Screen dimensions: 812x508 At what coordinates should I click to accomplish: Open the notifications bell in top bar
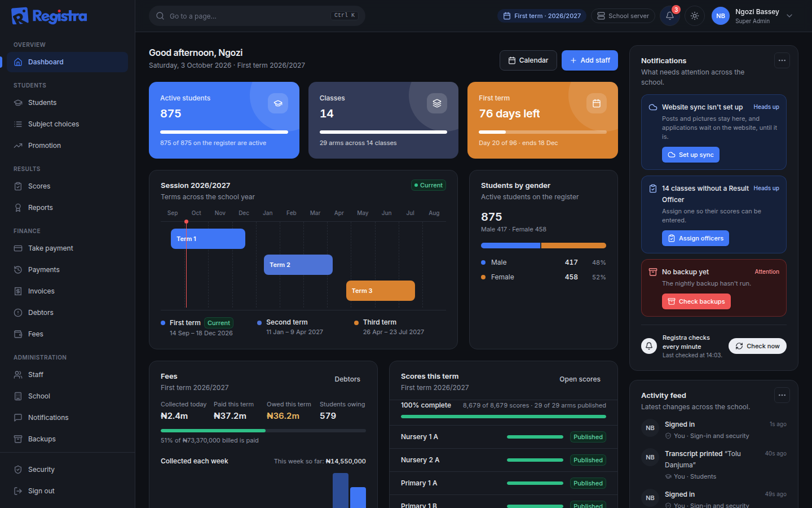click(x=670, y=16)
